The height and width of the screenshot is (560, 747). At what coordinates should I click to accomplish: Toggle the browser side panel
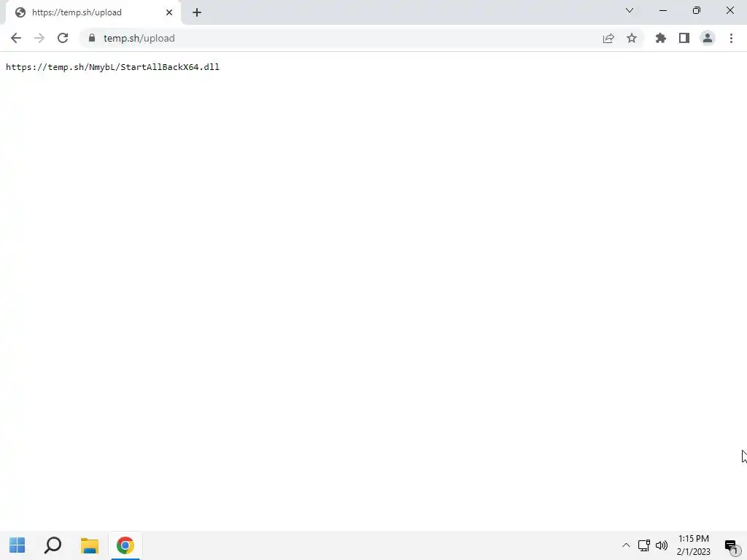click(x=684, y=38)
